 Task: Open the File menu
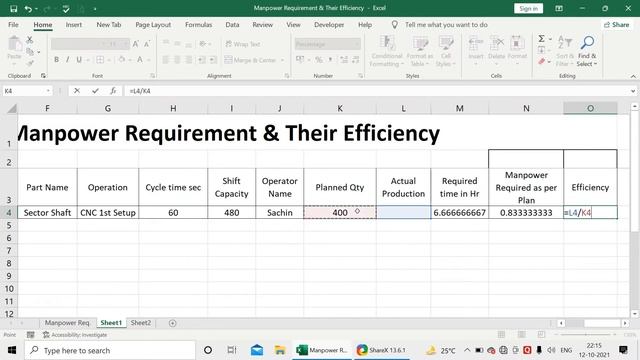pos(13,24)
